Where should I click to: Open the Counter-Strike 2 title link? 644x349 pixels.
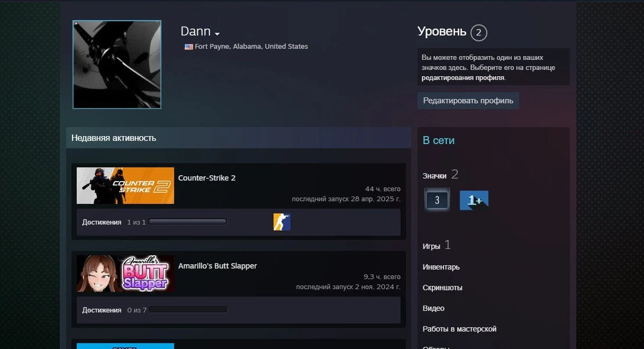click(x=207, y=178)
